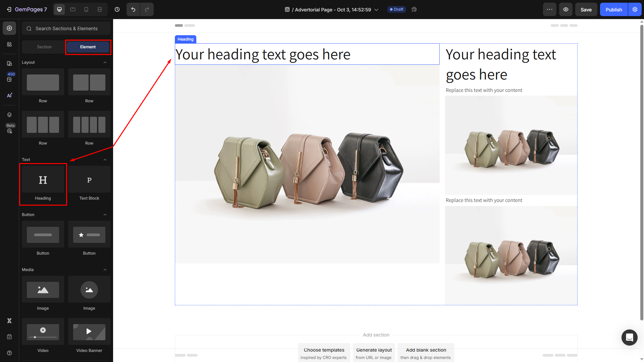Switch to the Section tab
This screenshot has width=644, height=362.
coord(44,47)
